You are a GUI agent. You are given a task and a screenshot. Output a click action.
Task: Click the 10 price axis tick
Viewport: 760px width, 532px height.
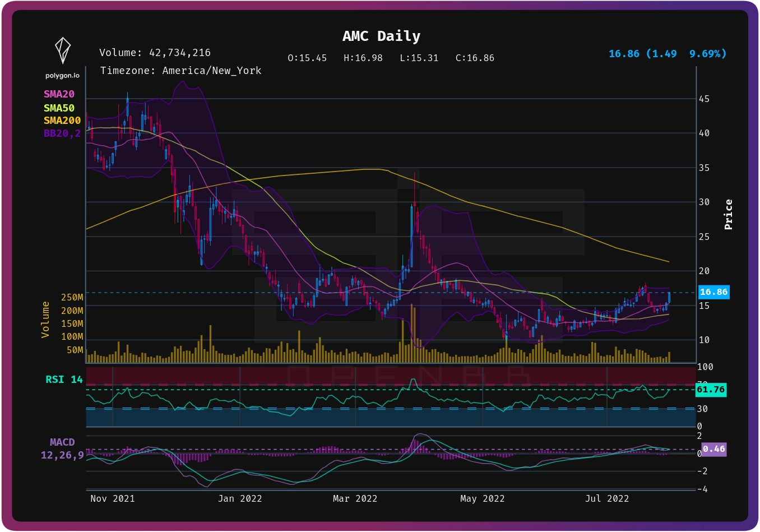click(x=704, y=340)
